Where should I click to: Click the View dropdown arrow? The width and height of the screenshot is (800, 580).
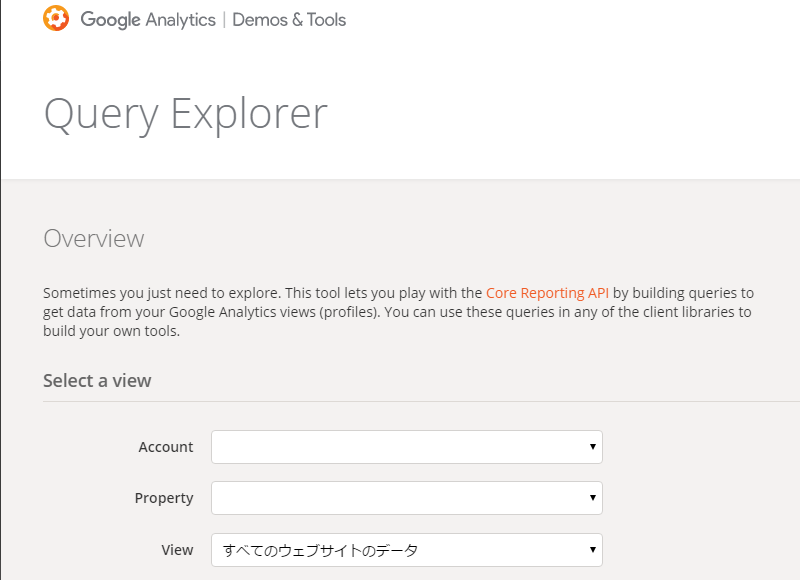tap(593, 550)
